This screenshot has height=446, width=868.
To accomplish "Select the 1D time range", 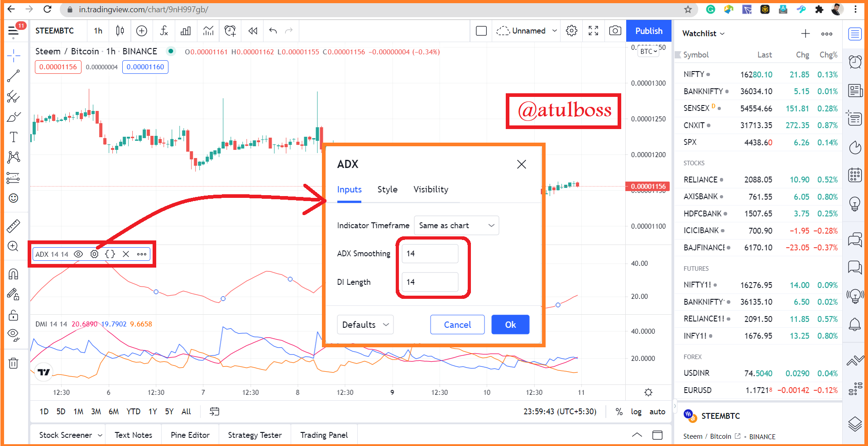I will point(44,412).
